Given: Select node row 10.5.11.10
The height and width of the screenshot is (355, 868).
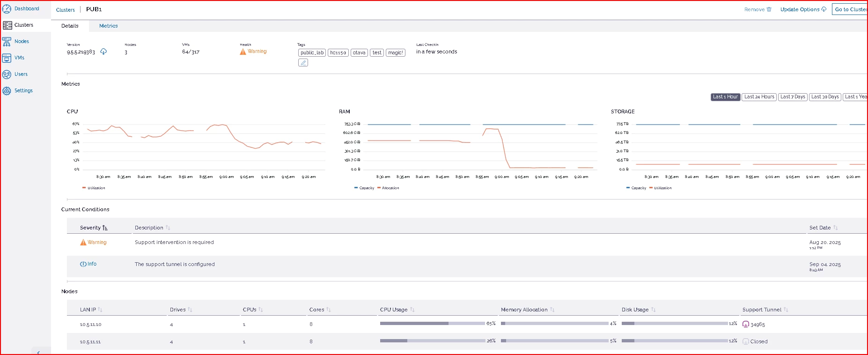Looking at the screenshot, I should [467, 324].
